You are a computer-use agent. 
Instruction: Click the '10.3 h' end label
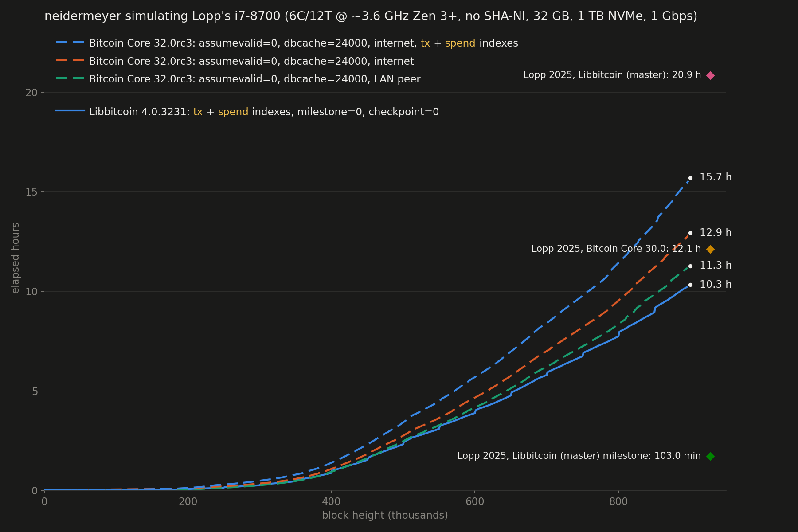(716, 285)
